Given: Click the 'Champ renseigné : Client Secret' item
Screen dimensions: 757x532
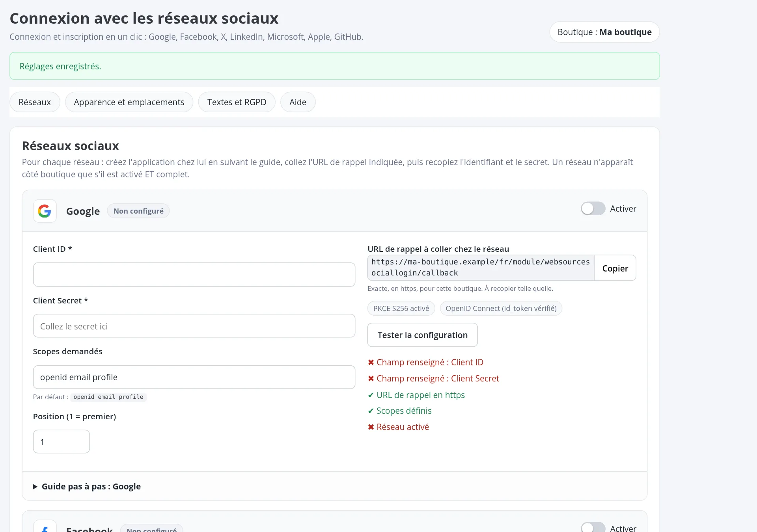Looking at the screenshot, I should 433,378.
